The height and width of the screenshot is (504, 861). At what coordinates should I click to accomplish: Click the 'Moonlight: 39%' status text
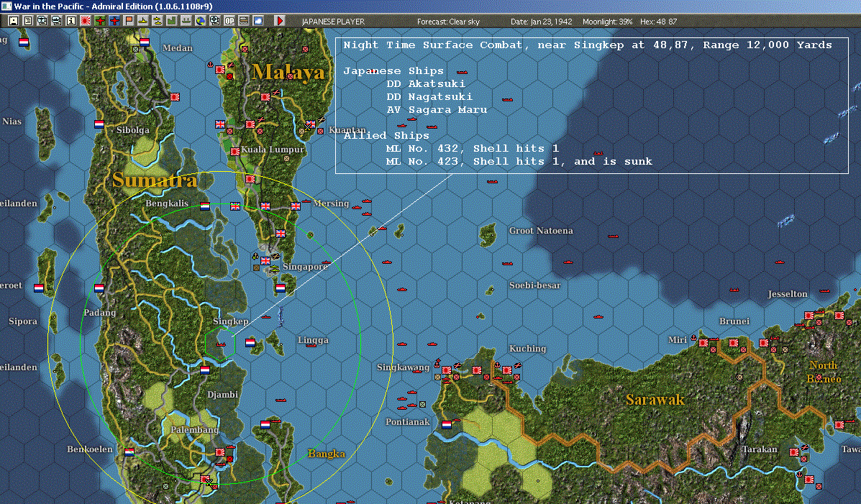click(607, 22)
